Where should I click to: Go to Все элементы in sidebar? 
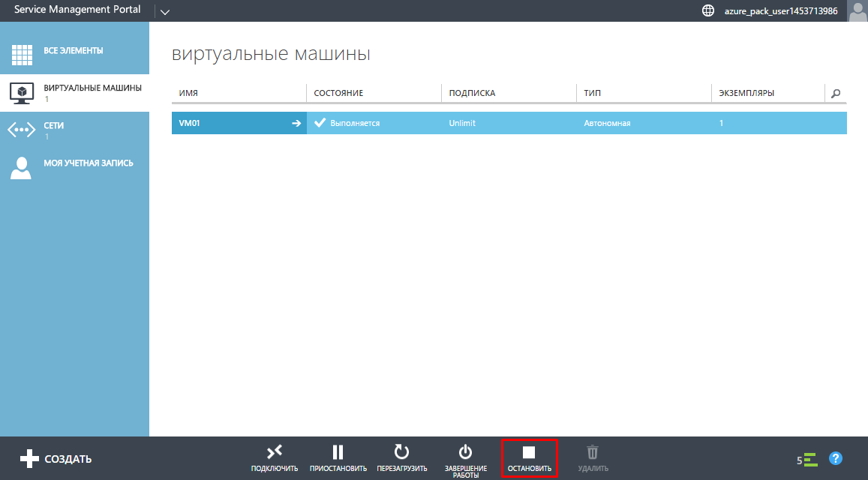pyautogui.click(x=74, y=52)
